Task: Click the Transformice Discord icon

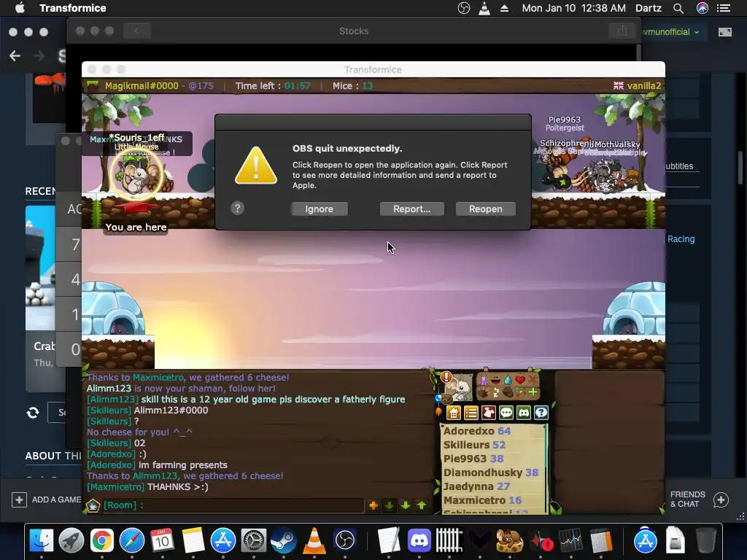Action: [524, 413]
